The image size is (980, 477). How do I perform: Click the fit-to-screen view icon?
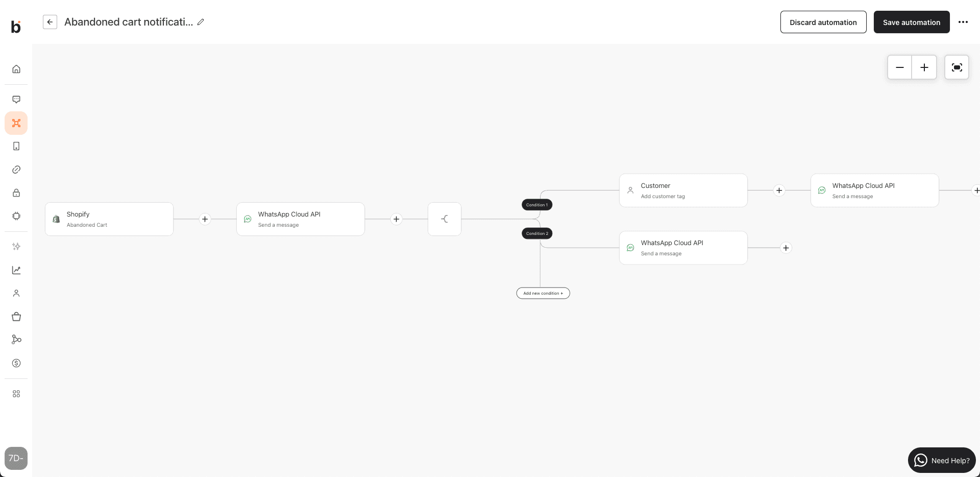(957, 67)
